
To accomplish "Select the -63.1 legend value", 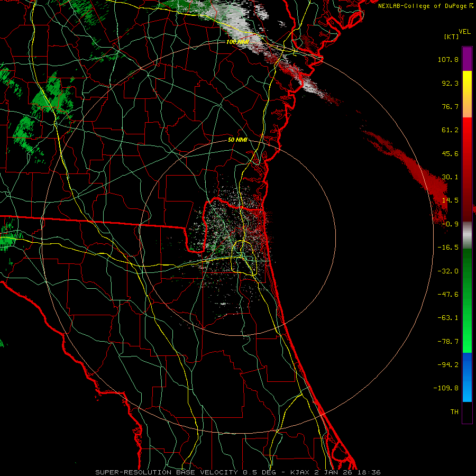I will coord(448,318).
